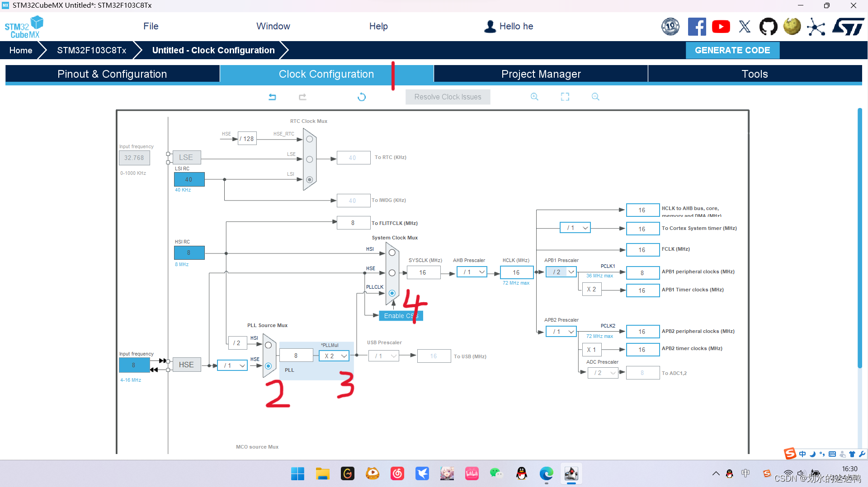The height and width of the screenshot is (487, 868).
Task: Select HSI in PLL Source Mux
Action: pos(268,345)
